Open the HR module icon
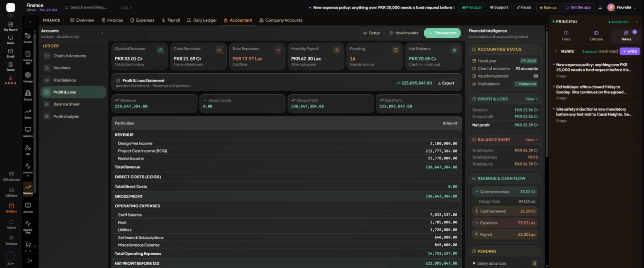This screenshot has width=644, height=268. pyautogui.click(x=28, y=150)
